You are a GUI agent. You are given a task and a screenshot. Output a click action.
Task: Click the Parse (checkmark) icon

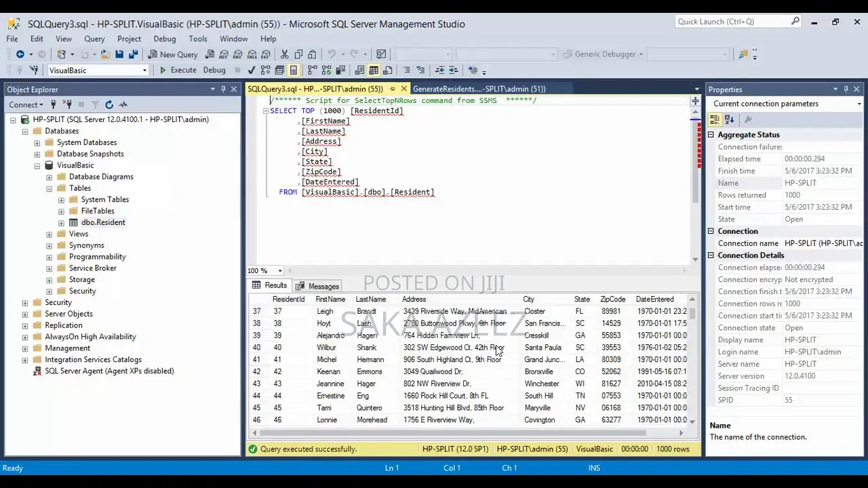(x=252, y=70)
